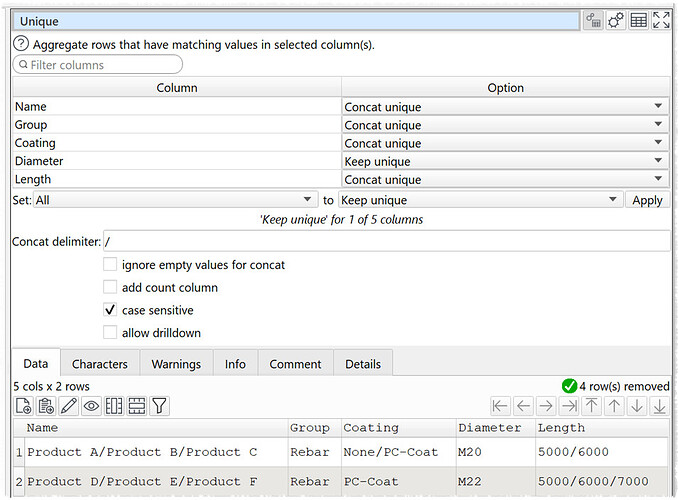Click the eye view icon in data toolbar
The width and height of the screenshot is (678, 500).
91,406
